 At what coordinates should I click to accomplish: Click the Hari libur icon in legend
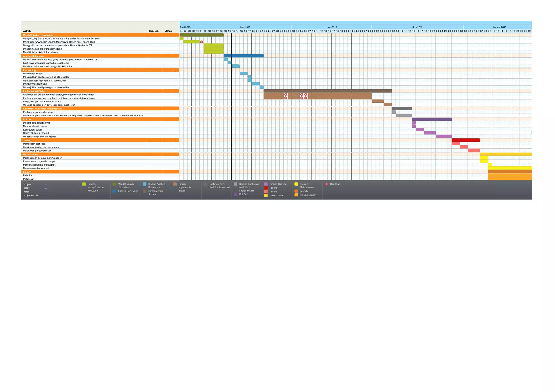tap(327, 184)
